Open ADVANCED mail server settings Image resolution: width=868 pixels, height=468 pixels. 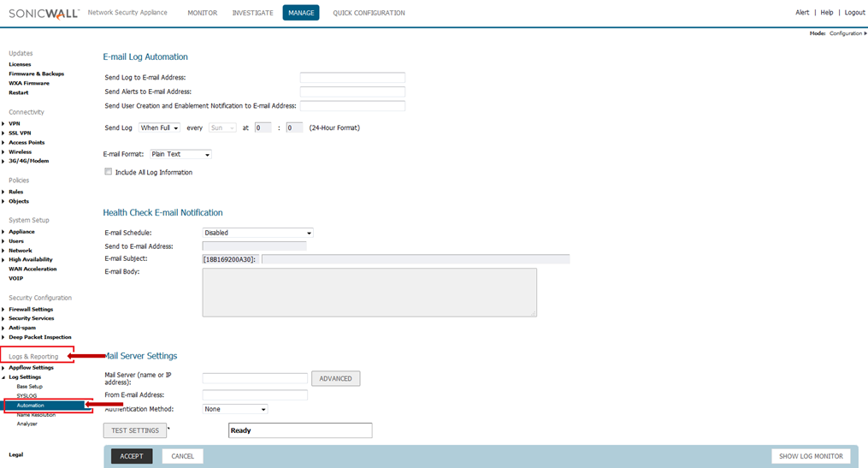point(336,378)
